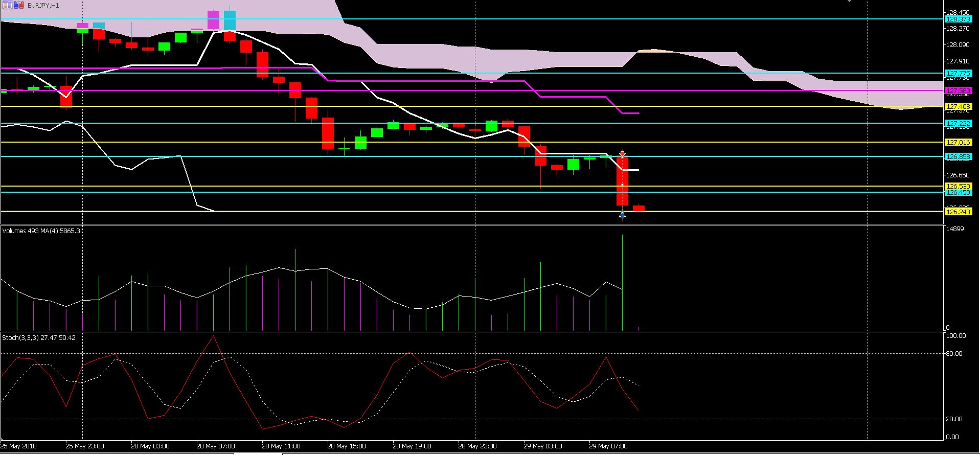Image resolution: width=980 pixels, height=455 pixels.
Task: Select the 126.459 cyan price label
Action: 958,193
